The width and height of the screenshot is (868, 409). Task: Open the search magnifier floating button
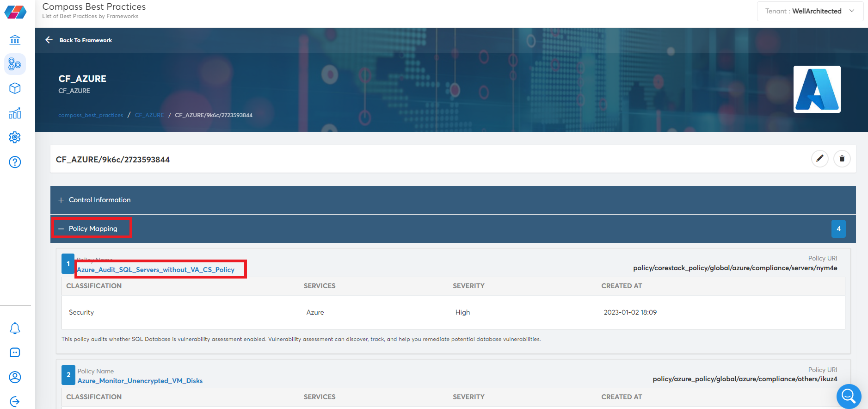tap(849, 397)
